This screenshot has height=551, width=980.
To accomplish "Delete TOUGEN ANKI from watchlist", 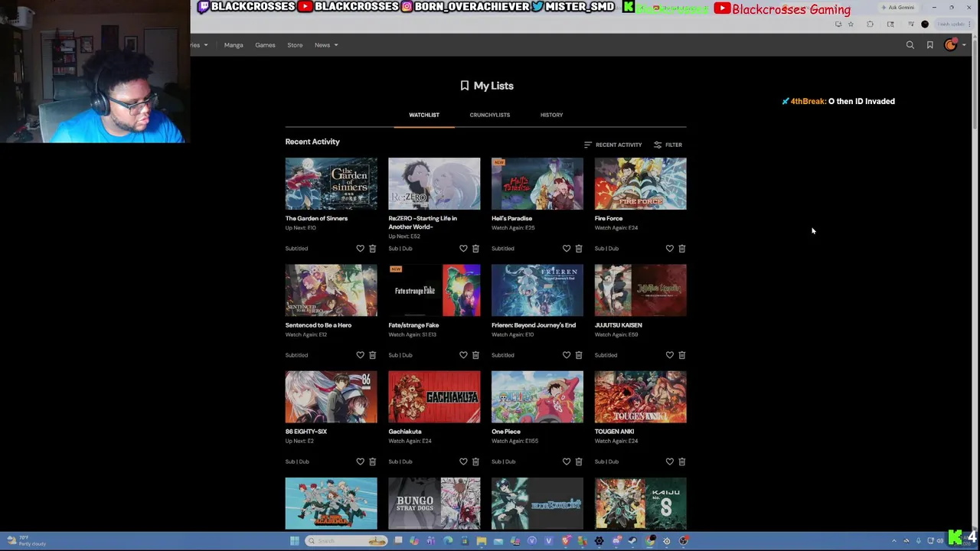I will pyautogui.click(x=682, y=461).
